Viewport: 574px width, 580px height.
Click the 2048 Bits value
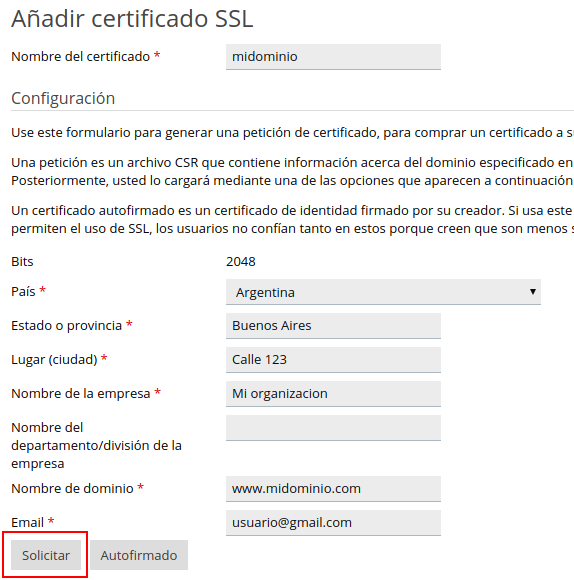(x=241, y=262)
